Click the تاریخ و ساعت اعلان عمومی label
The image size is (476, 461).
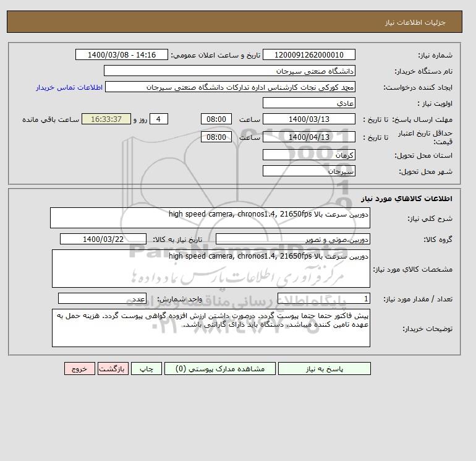216,55
